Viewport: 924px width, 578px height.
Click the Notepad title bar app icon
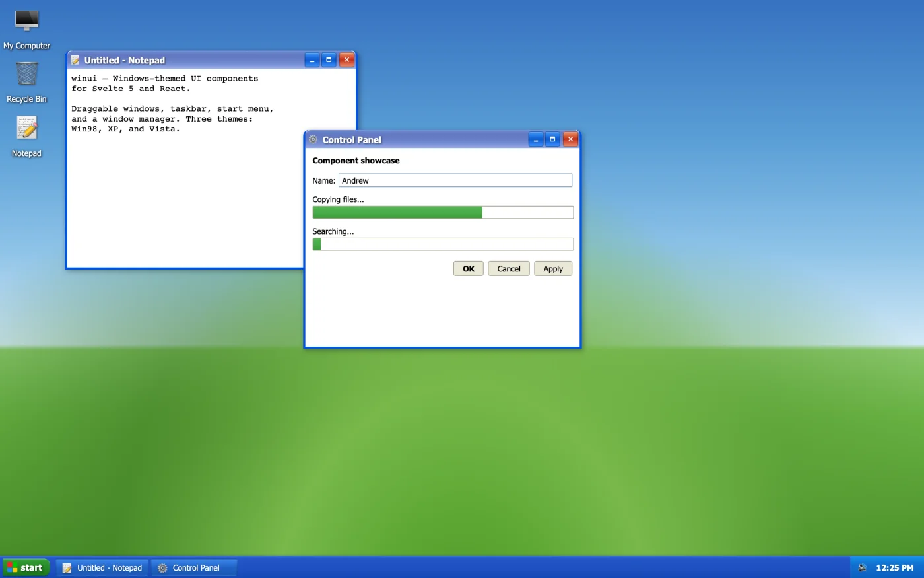[x=75, y=60]
